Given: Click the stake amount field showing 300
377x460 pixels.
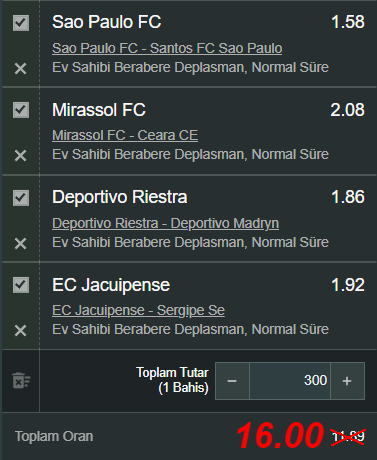Looking at the screenshot, I should point(290,381).
